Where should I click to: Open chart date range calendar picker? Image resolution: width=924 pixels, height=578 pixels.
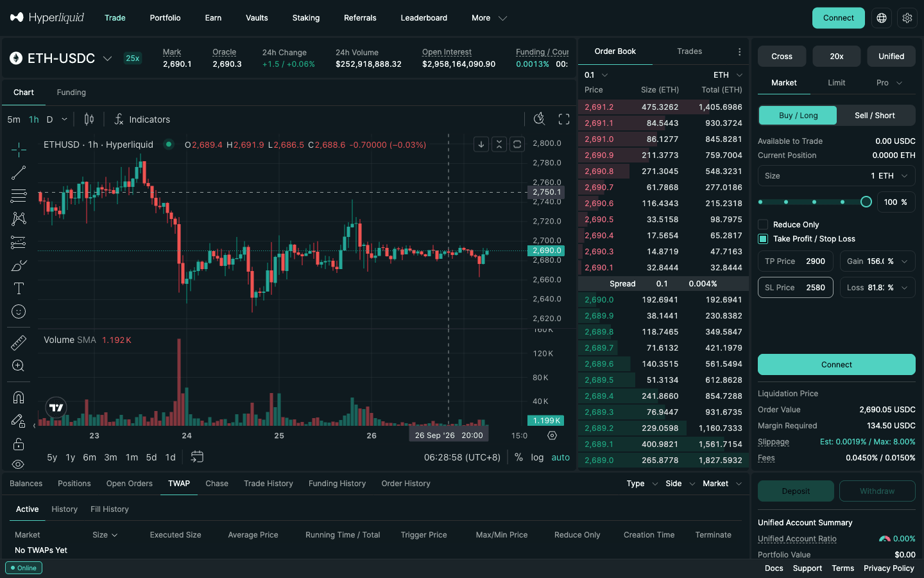197,457
